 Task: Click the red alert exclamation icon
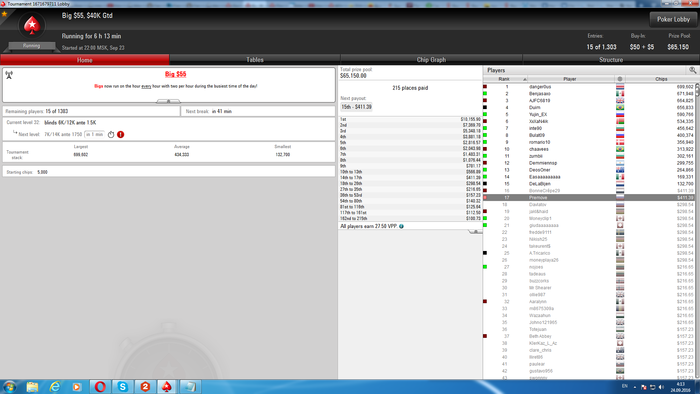[121, 134]
